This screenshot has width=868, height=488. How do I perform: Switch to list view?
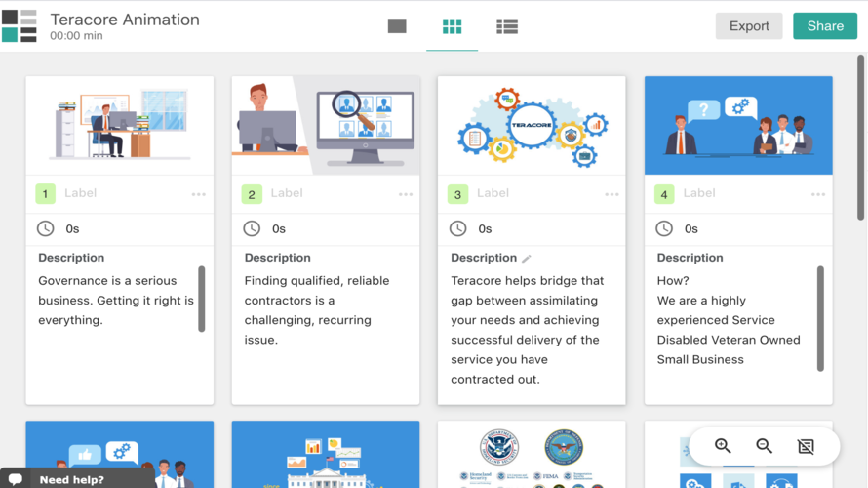pos(506,26)
